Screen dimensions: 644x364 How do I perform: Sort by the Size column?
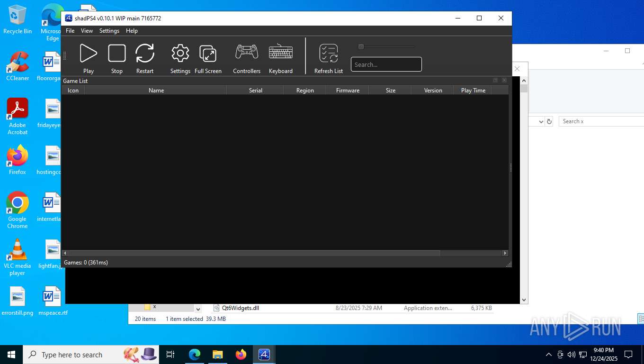(390, 91)
